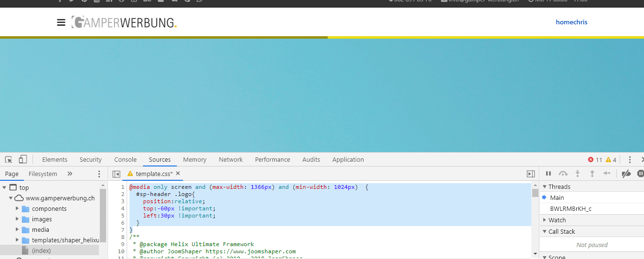Place cursor on 'position:relative;' code line
644x259 pixels.
[x=174, y=201]
